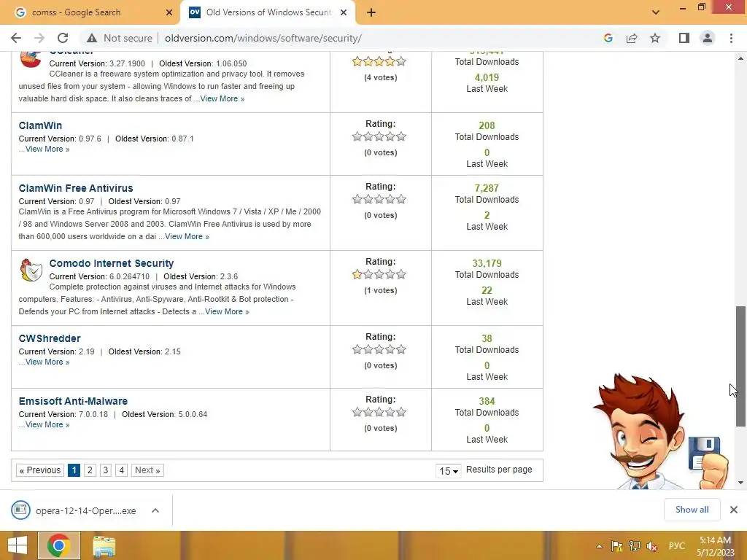This screenshot has height=560, width=747.
Task: Click the Comodo Internet Security logo icon
Action: 31,270
